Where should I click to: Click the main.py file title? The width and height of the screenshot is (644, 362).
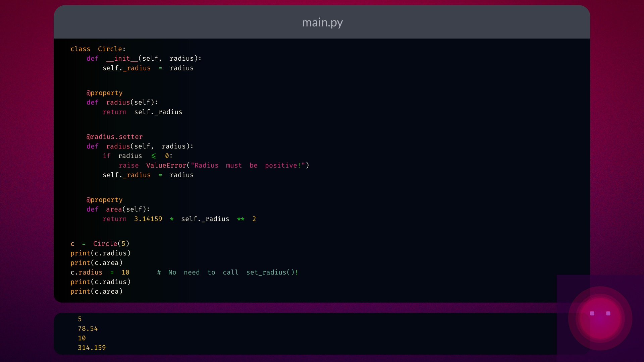point(322,22)
